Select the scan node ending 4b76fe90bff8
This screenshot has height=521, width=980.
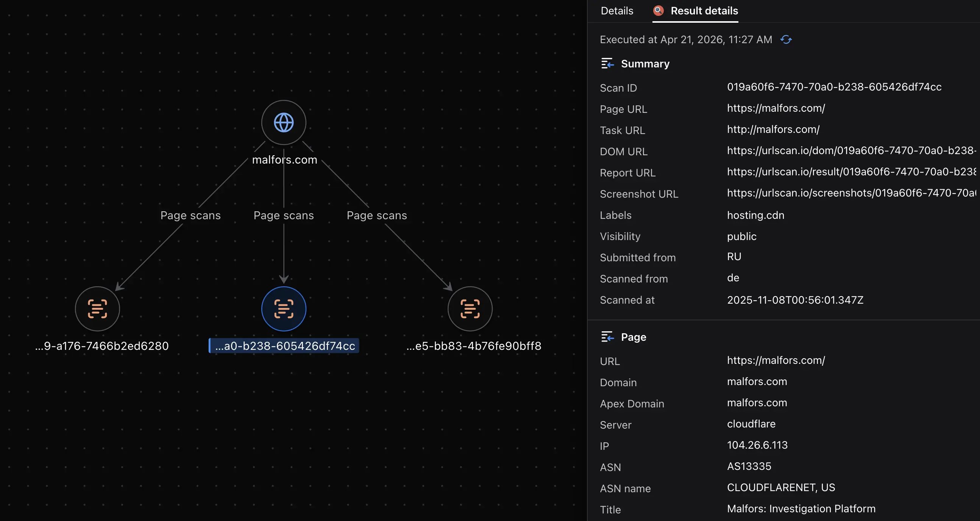pos(470,309)
